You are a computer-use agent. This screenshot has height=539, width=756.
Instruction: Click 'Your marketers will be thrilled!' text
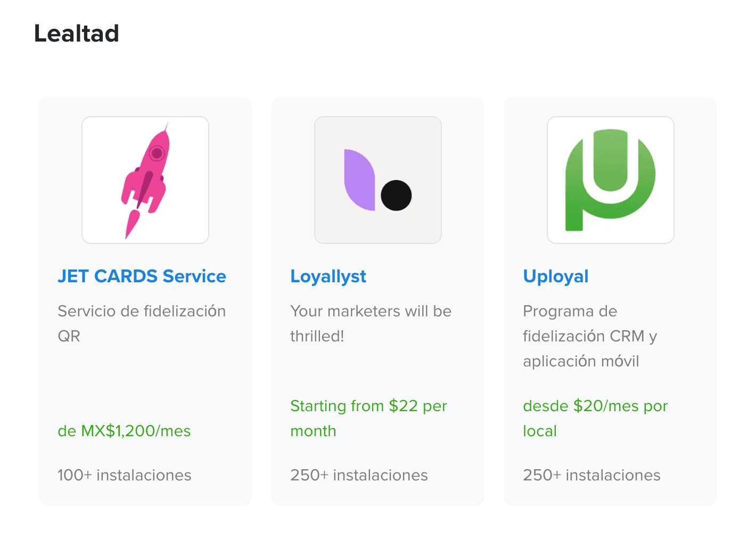pyautogui.click(x=371, y=323)
